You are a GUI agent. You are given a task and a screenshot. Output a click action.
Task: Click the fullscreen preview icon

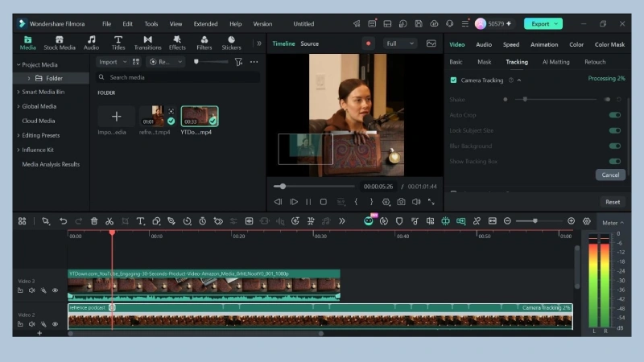point(431,202)
